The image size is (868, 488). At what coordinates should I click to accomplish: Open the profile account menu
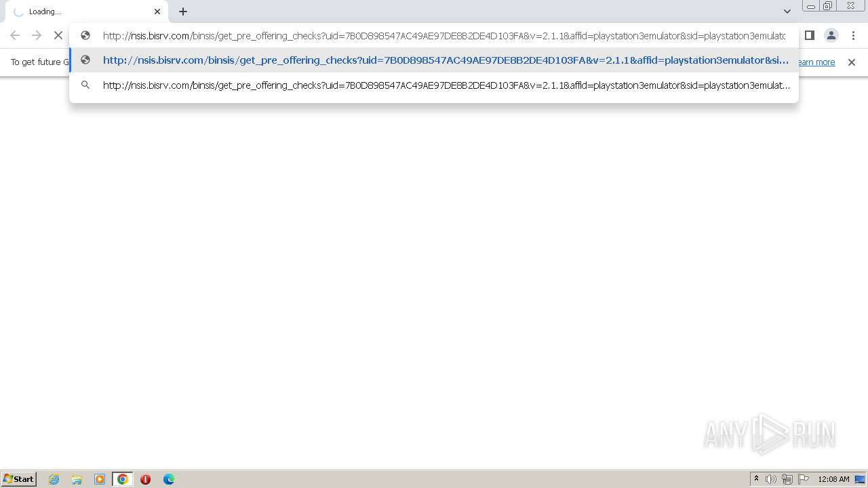(831, 35)
